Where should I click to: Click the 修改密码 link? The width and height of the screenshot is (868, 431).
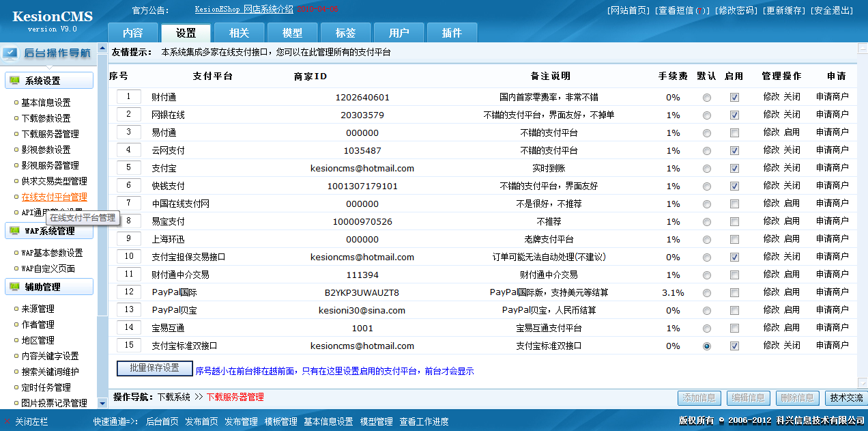coord(736,10)
